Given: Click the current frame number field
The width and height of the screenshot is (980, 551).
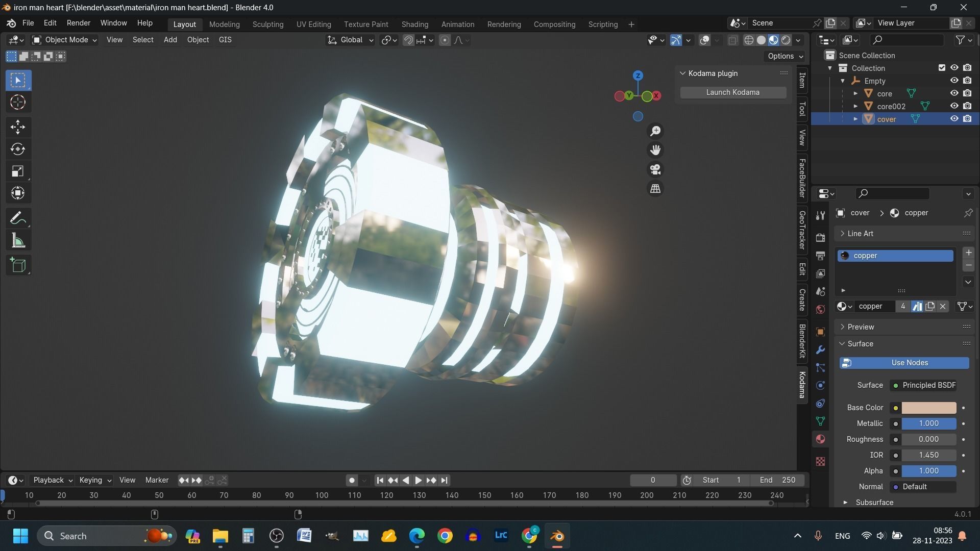Looking at the screenshot, I should pyautogui.click(x=653, y=480).
